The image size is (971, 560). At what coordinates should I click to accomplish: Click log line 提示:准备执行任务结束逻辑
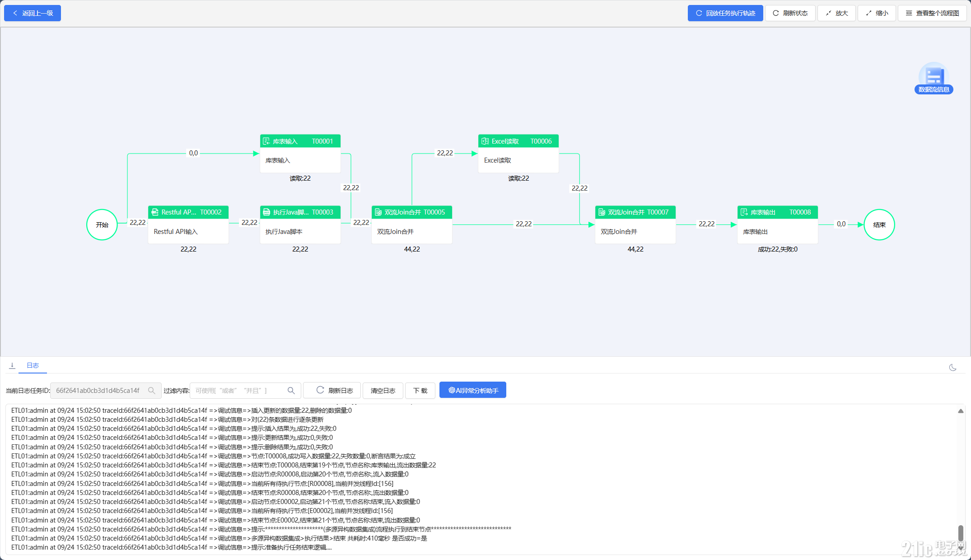click(x=172, y=547)
